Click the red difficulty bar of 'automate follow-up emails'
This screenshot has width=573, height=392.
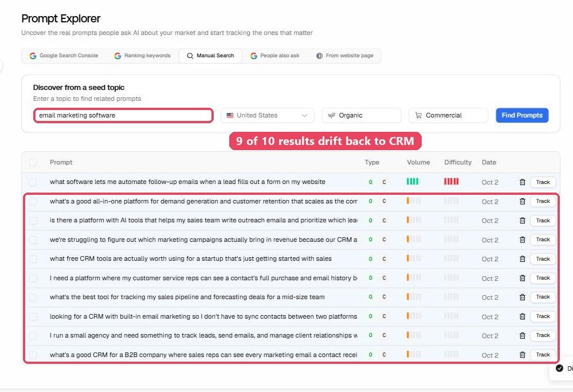(452, 182)
